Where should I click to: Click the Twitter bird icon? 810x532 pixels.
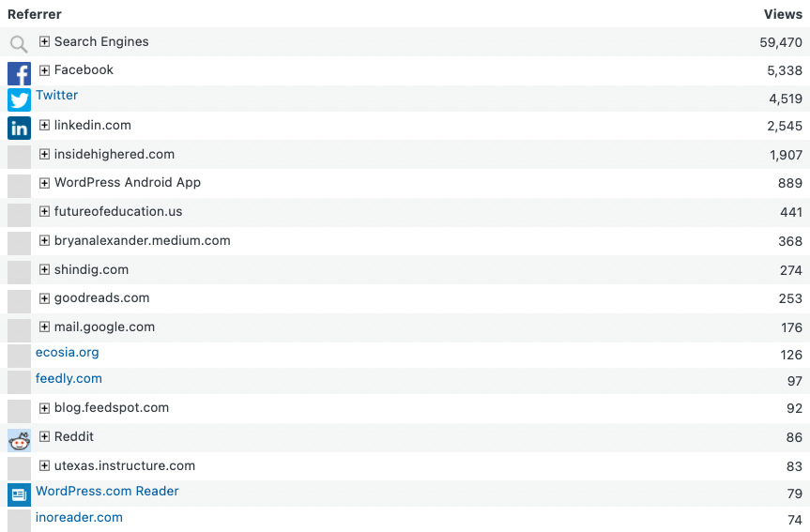(19, 99)
